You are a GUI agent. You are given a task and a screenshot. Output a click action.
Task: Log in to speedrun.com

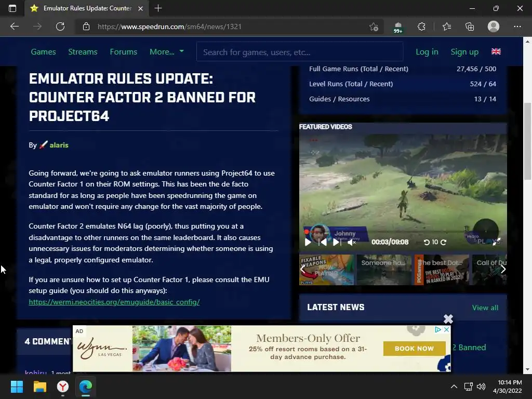click(427, 51)
